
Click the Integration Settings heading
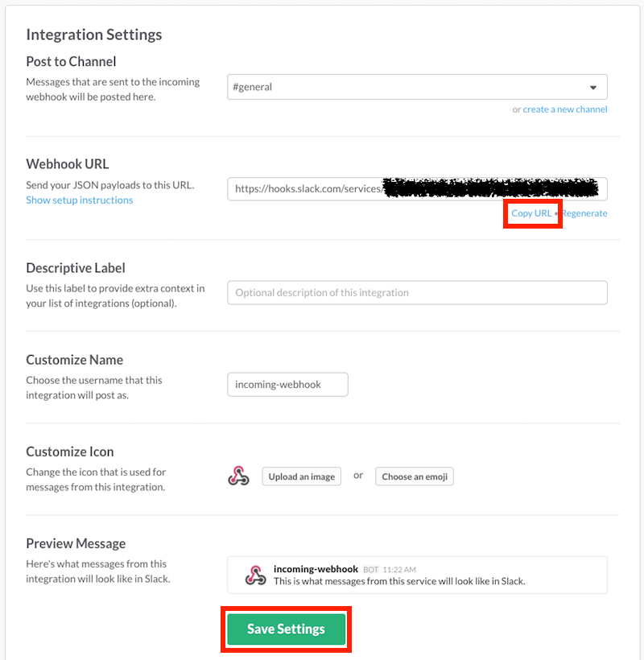click(94, 35)
